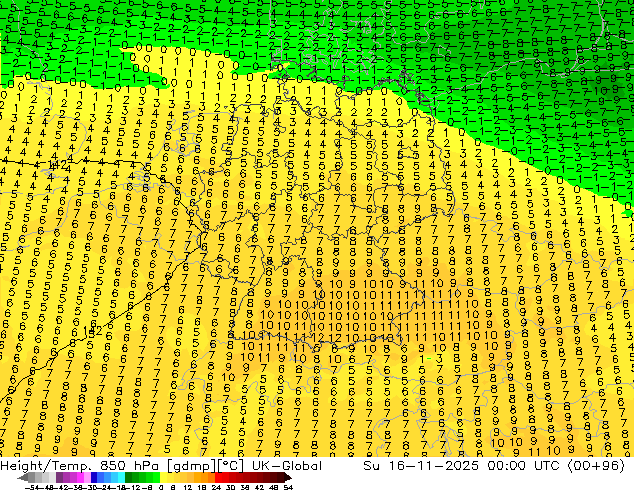634x490 pixels.
Task: Click the '00:00 UTC' time text
Action: tap(523, 465)
